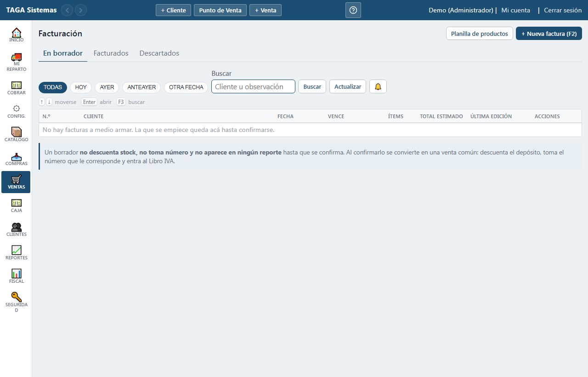The image size is (588, 377).
Task: Click the VENCE column header
Action: click(336, 116)
